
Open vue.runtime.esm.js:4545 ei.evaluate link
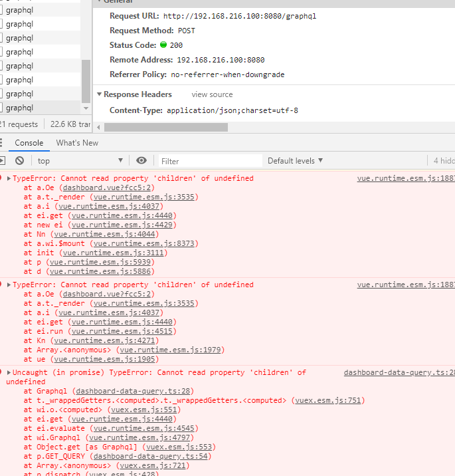143,428
